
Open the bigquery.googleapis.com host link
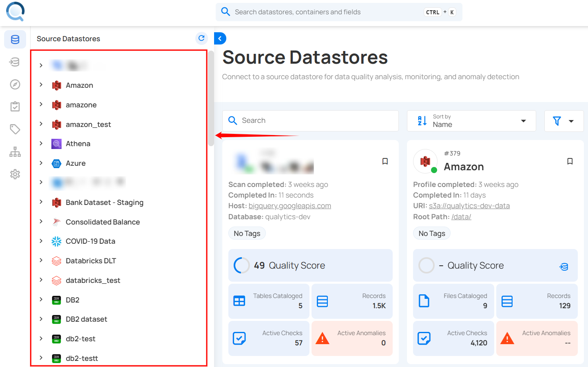click(x=290, y=205)
